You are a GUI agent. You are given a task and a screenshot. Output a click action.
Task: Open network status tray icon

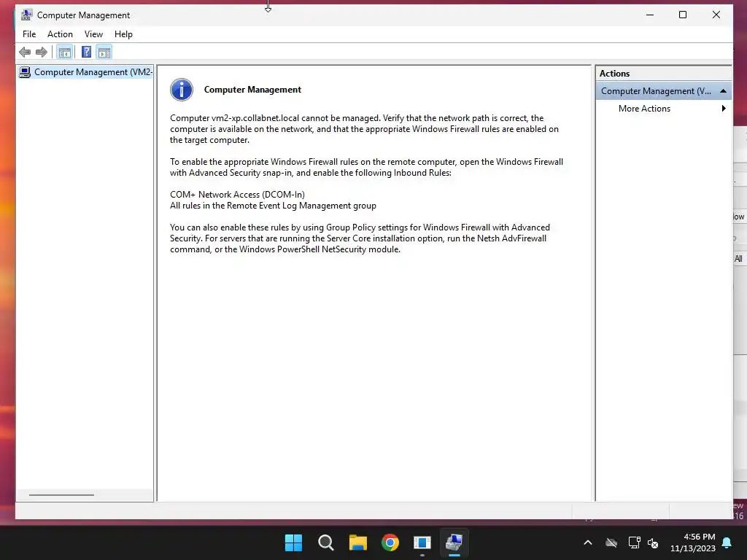634,542
